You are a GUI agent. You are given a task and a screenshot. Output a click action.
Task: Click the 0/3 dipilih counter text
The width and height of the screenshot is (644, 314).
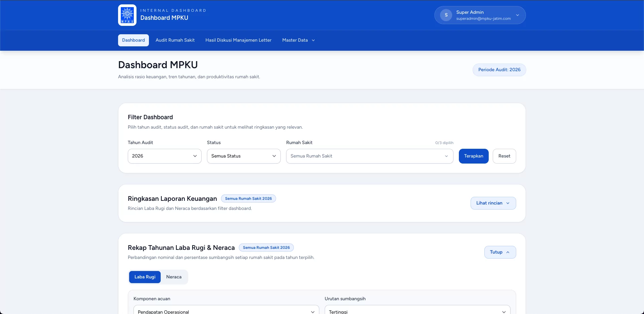pyautogui.click(x=444, y=143)
